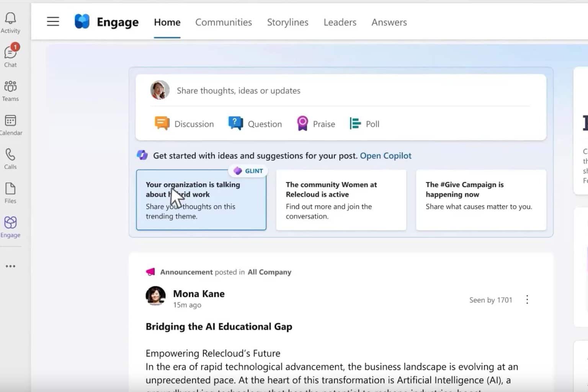Image resolution: width=588 pixels, height=392 pixels.
Task: Toggle the hamburger navigation menu
Action: pos(53,22)
